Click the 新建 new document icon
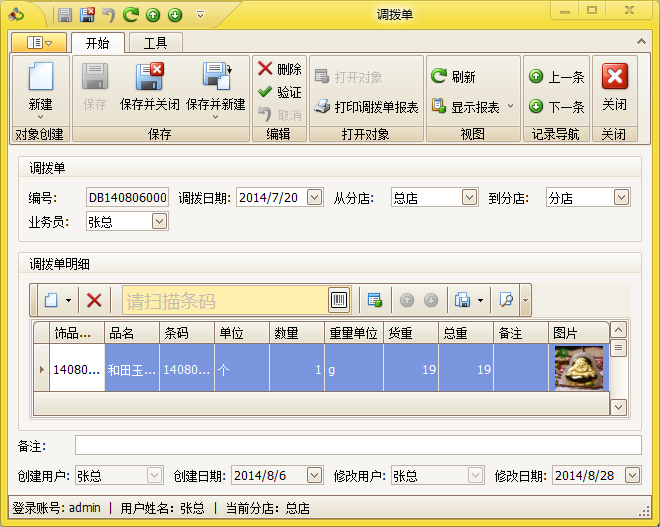 [x=41, y=76]
